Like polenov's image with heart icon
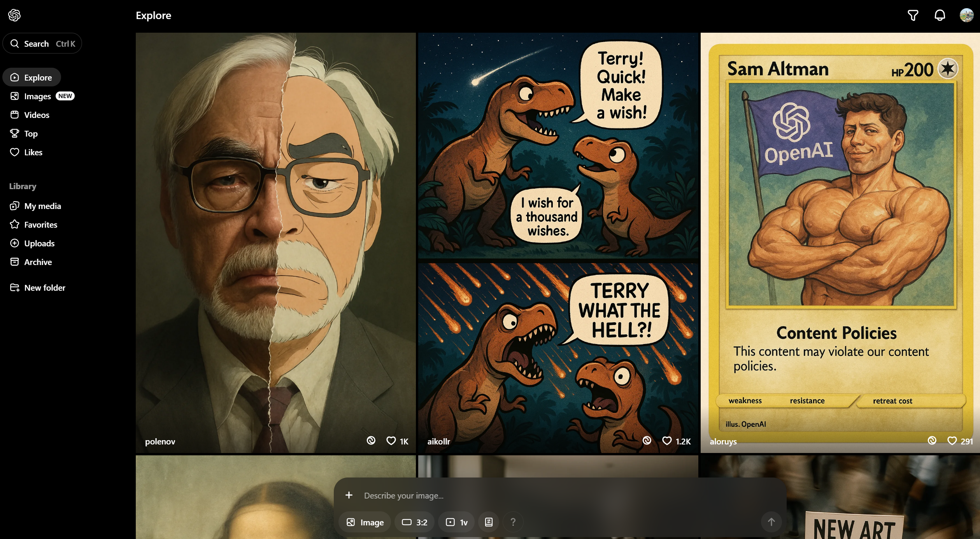The height and width of the screenshot is (539, 980). pos(391,441)
